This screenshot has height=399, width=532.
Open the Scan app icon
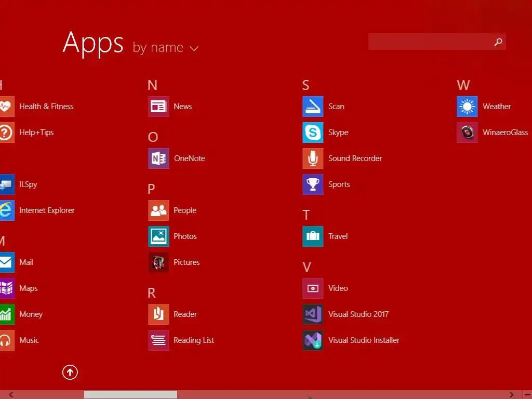[x=313, y=107]
